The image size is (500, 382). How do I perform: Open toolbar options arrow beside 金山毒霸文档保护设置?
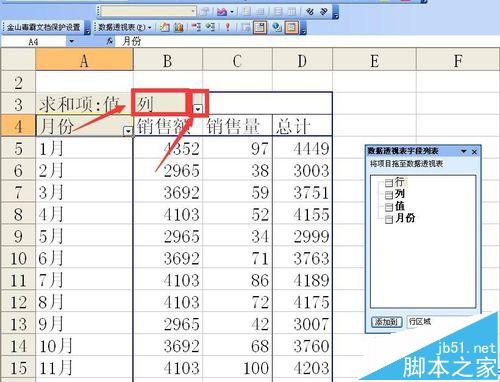[87, 28]
